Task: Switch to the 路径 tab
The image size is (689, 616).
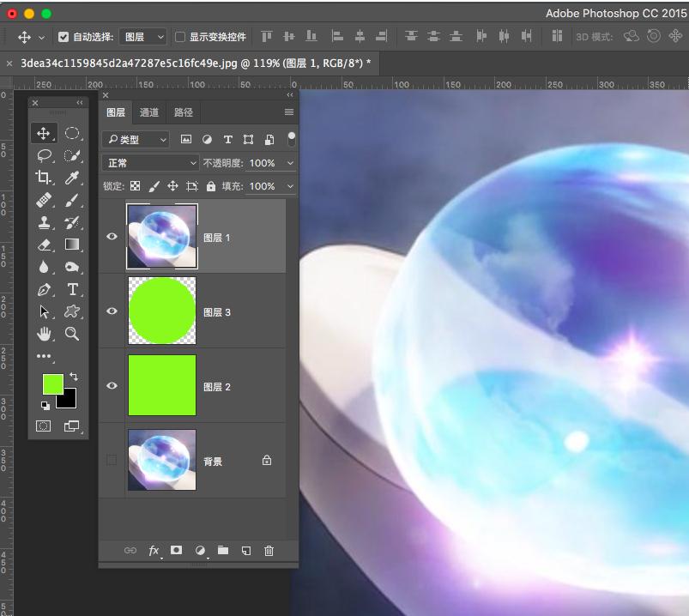Action: click(184, 112)
